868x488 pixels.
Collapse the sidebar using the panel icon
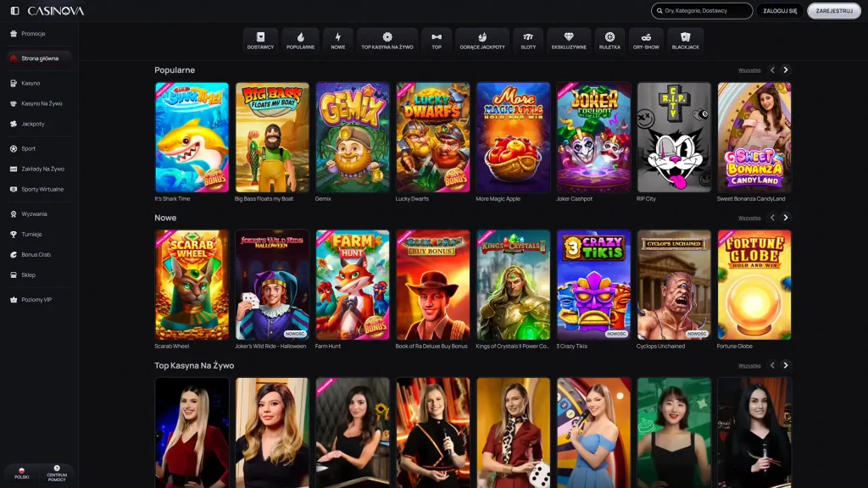(15, 10)
